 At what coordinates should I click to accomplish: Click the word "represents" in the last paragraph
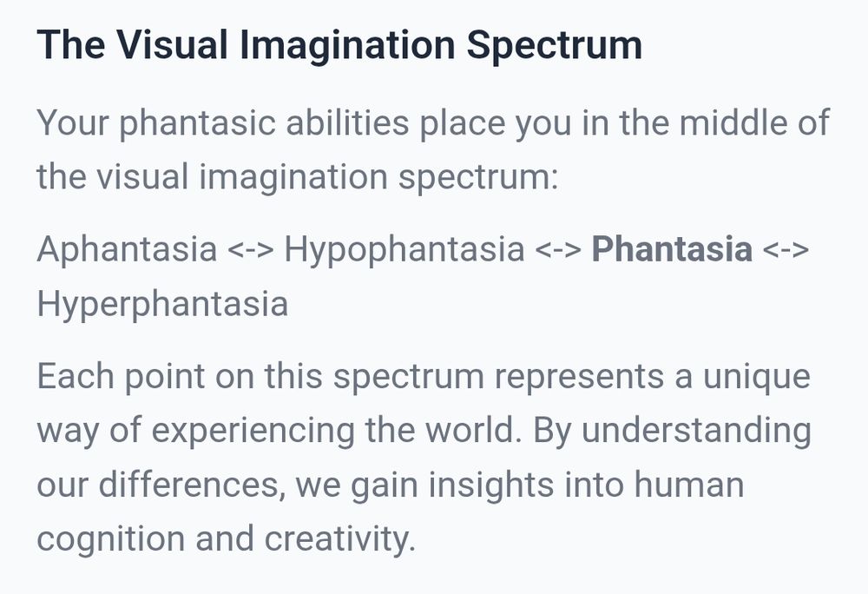click(x=579, y=378)
